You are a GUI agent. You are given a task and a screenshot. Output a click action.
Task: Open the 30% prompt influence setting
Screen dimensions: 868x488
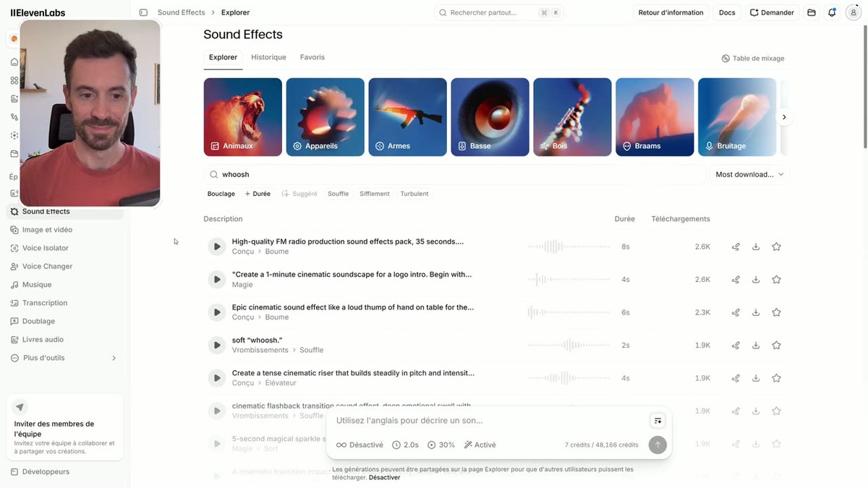click(x=441, y=445)
